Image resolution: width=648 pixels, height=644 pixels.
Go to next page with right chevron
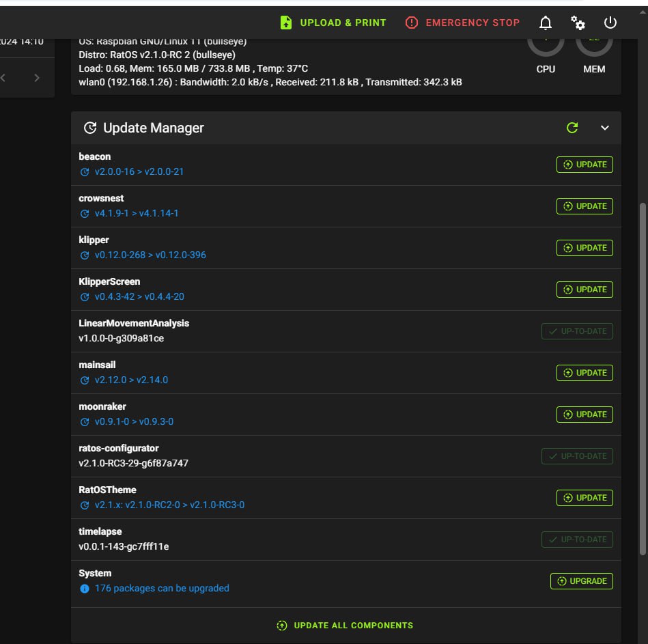[37, 78]
